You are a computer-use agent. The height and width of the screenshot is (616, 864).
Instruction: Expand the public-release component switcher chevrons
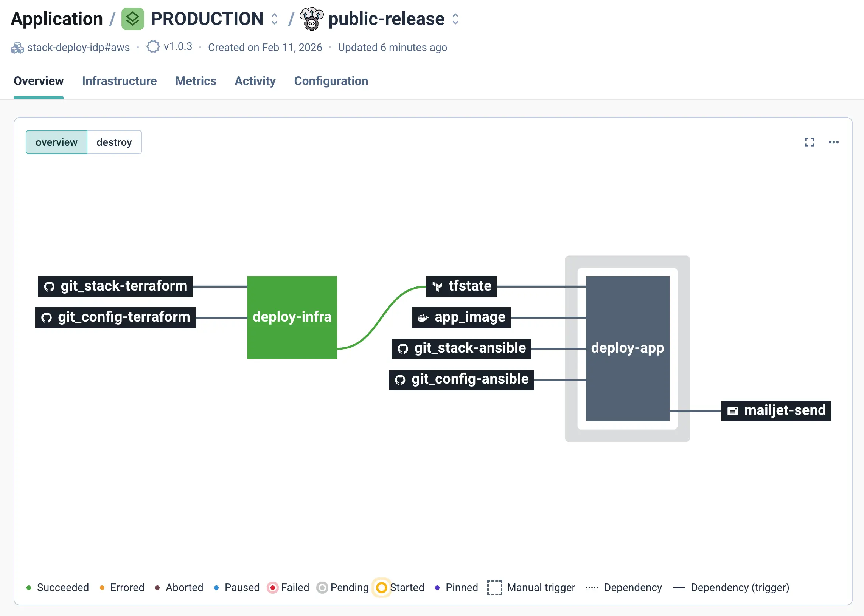point(455,19)
